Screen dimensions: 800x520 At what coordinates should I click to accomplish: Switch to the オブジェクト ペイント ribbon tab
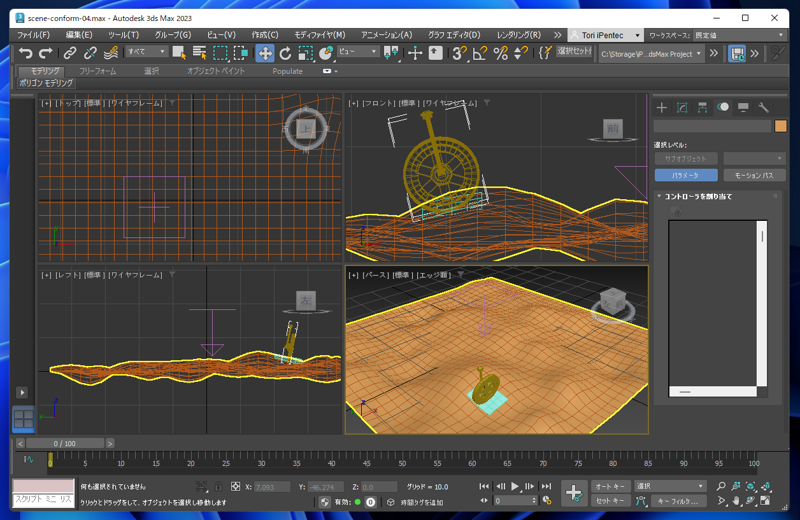coord(216,71)
